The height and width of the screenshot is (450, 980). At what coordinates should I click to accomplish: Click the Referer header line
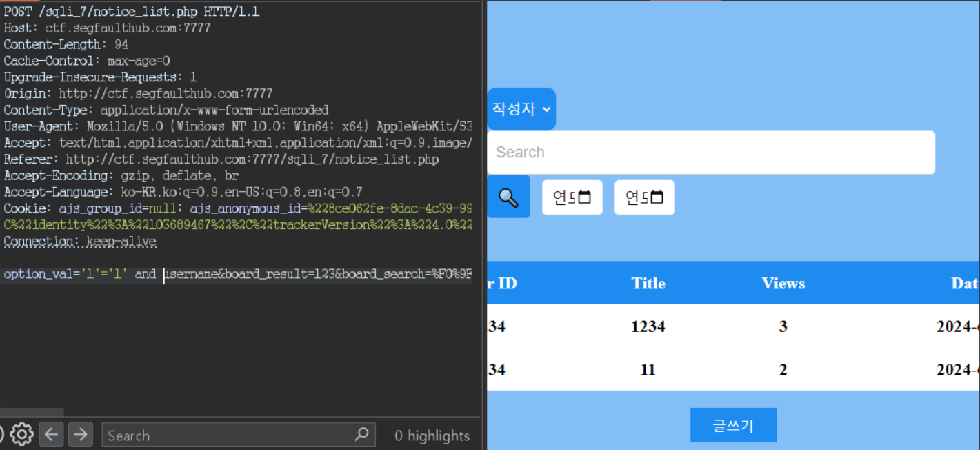(x=221, y=159)
